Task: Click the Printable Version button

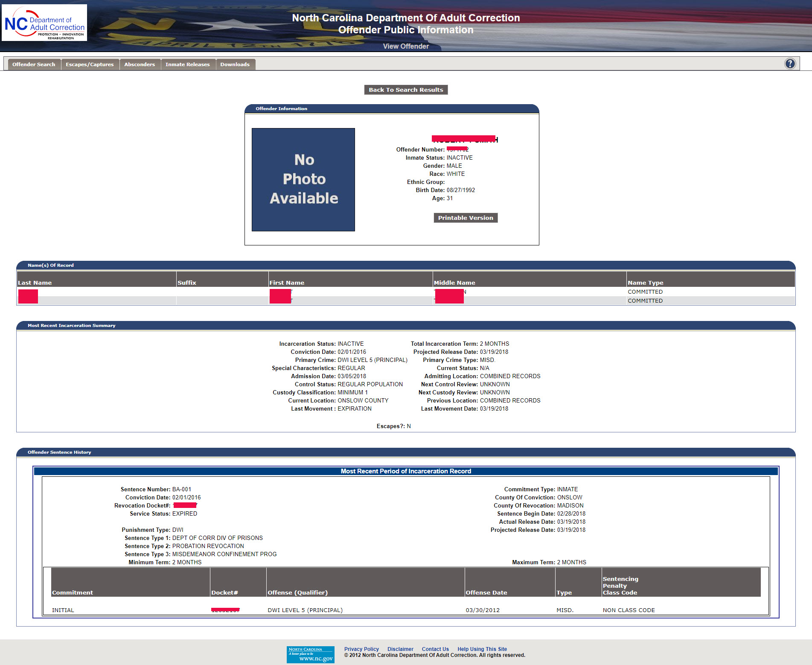Action: pos(465,218)
